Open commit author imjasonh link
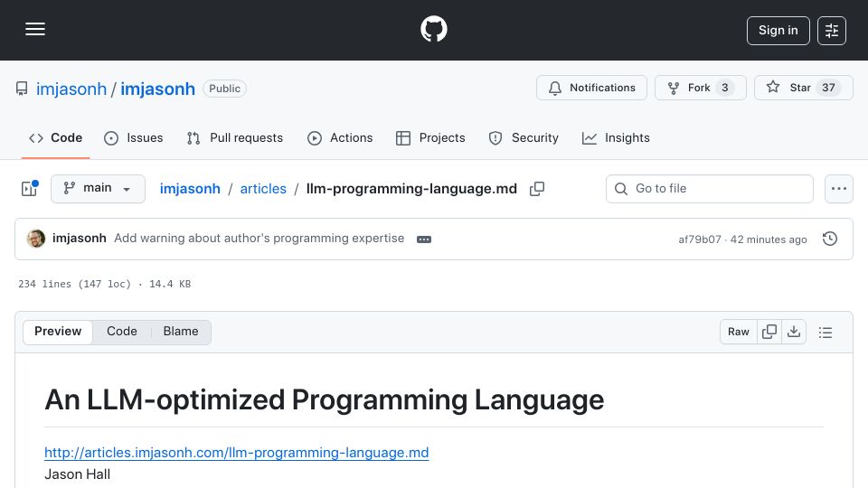 tap(80, 238)
